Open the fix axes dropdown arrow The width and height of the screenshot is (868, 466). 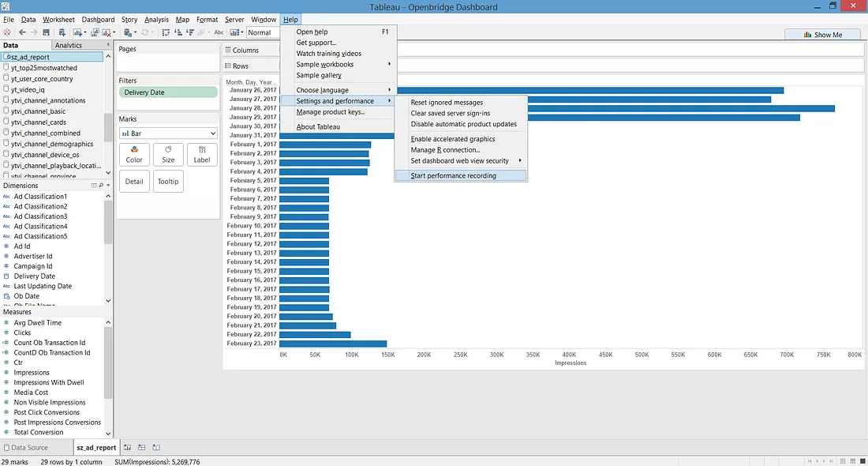pyautogui.click(x=242, y=32)
